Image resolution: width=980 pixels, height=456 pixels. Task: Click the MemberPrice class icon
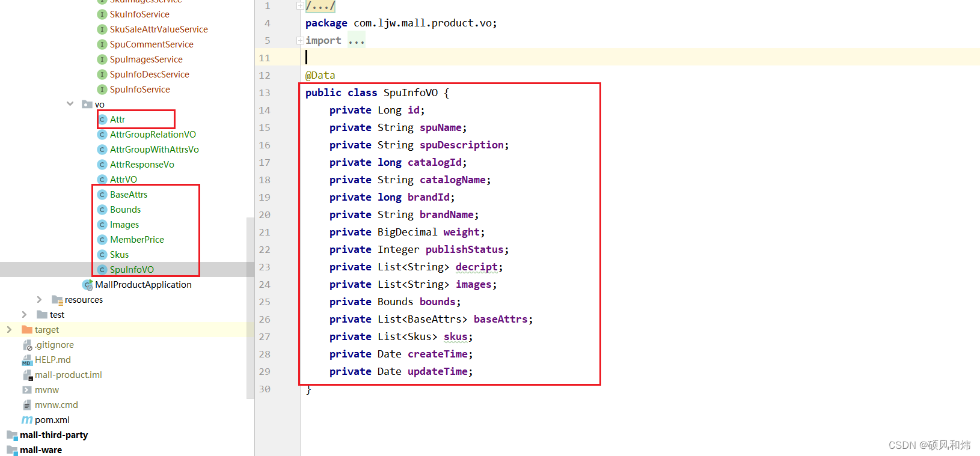tap(102, 240)
